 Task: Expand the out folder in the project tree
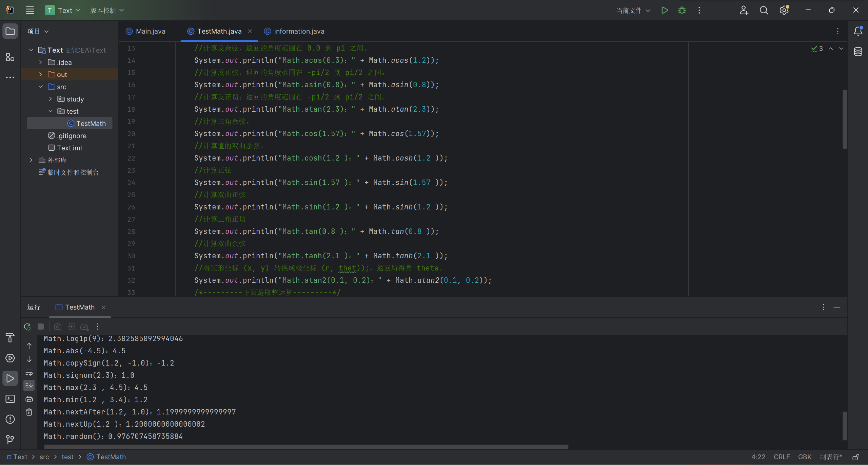click(x=41, y=74)
